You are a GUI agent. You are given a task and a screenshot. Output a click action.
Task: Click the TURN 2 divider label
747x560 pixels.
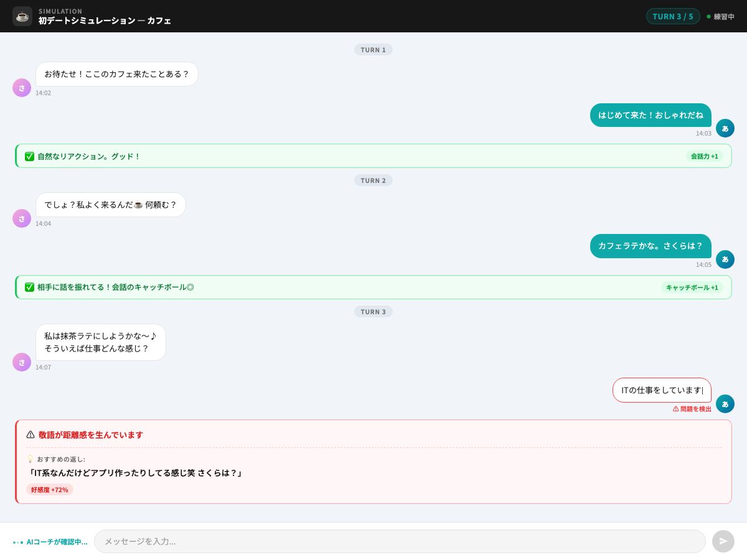coord(374,180)
